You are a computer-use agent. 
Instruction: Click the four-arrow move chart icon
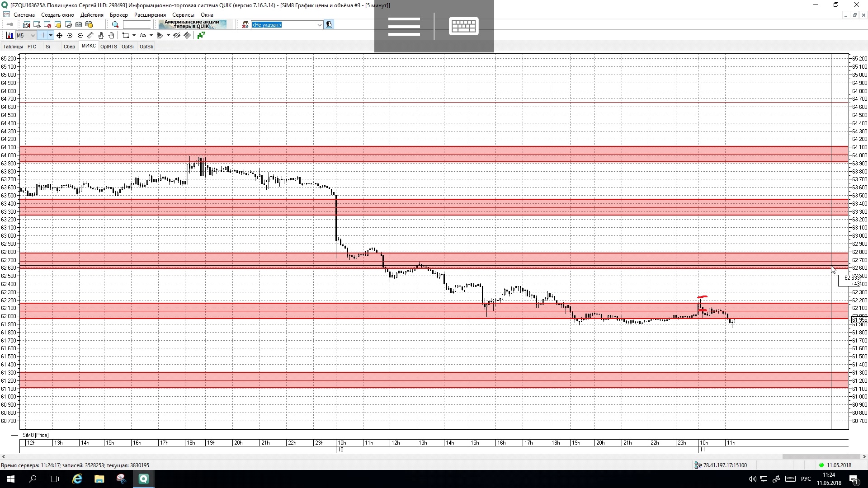point(59,35)
